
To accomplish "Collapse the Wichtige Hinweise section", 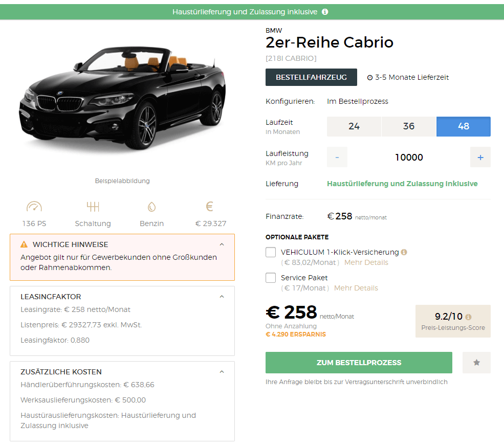I will tap(222, 244).
